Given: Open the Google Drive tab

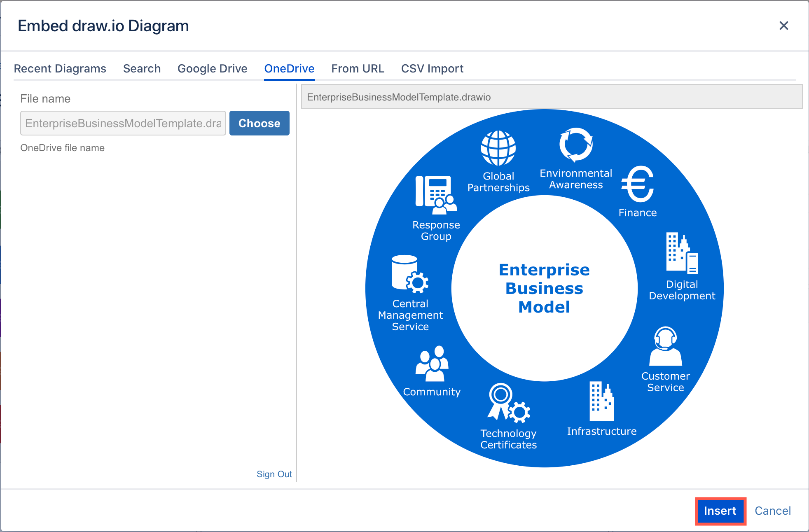Looking at the screenshot, I should [x=212, y=68].
